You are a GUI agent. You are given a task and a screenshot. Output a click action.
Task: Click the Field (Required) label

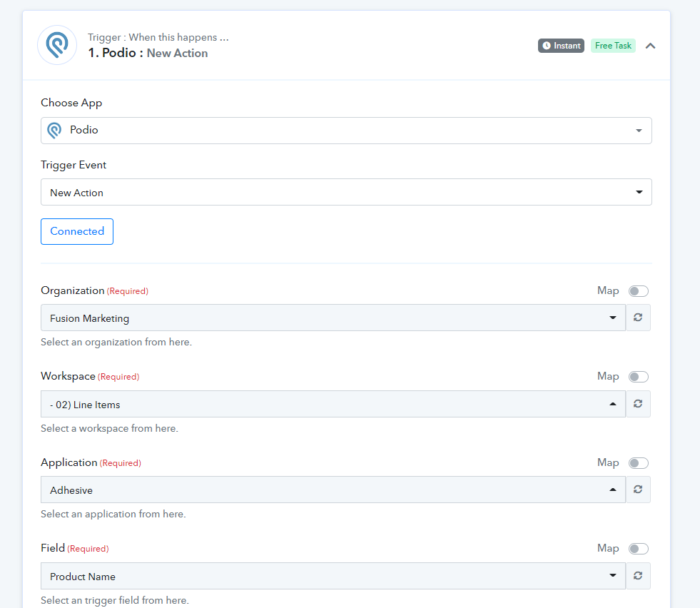point(75,548)
